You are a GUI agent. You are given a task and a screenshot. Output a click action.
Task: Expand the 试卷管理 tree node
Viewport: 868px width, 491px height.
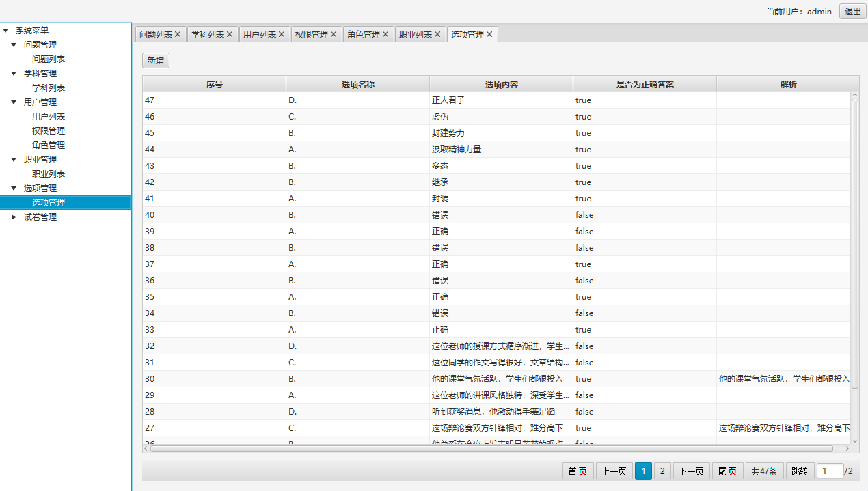point(14,217)
